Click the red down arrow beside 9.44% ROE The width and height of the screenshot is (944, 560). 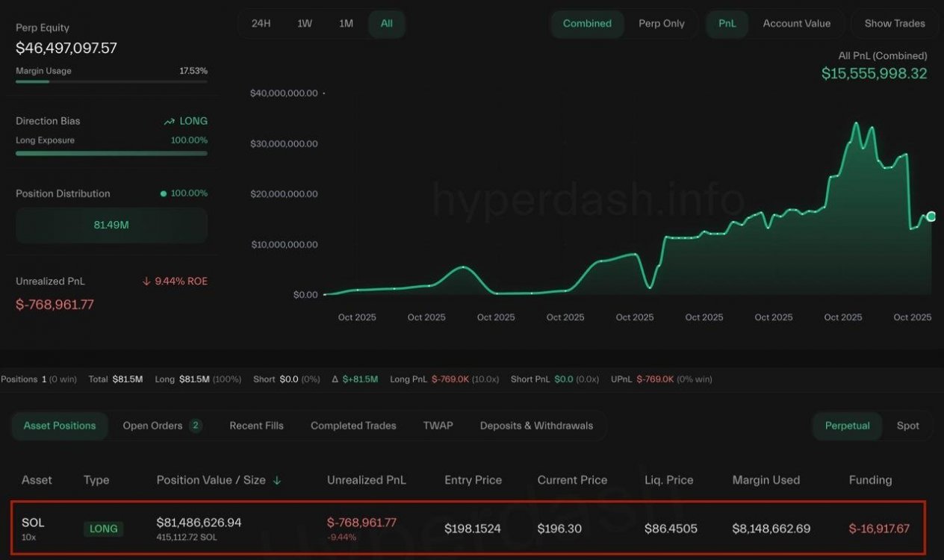click(x=146, y=281)
